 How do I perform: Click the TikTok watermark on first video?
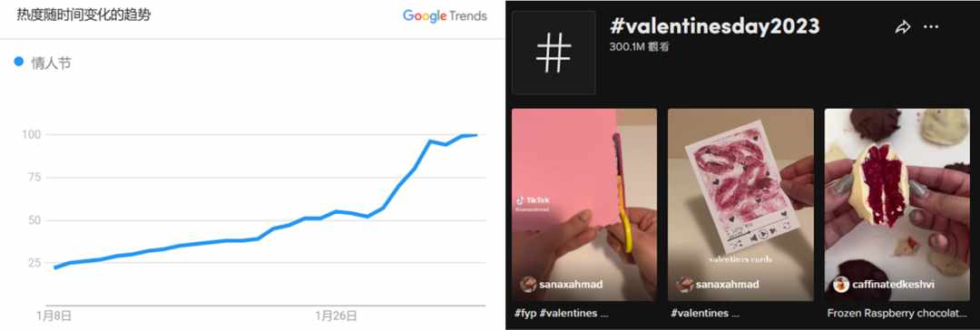533,201
